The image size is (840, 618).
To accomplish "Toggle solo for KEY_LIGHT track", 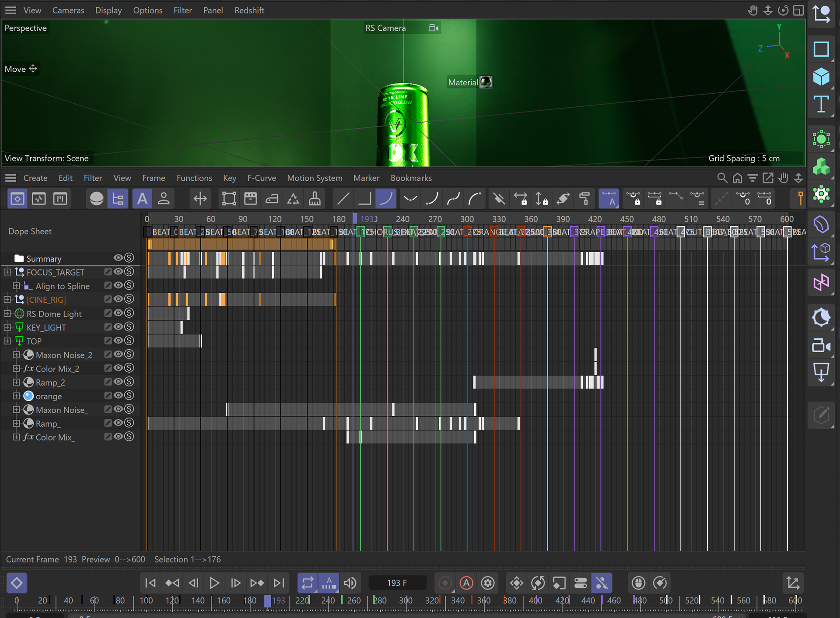I will (x=129, y=327).
